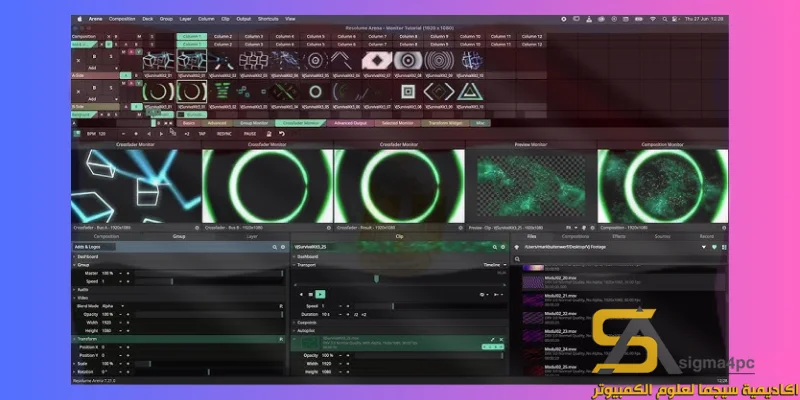800x400 pixels.
Task: Eject the A-Side layer with the X icon
Action: pos(78,60)
